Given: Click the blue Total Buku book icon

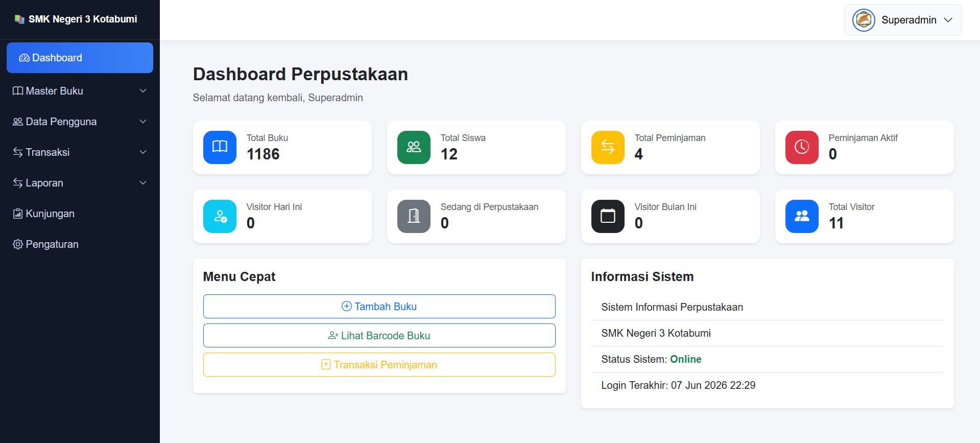Looking at the screenshot, I should click(220, 147).
